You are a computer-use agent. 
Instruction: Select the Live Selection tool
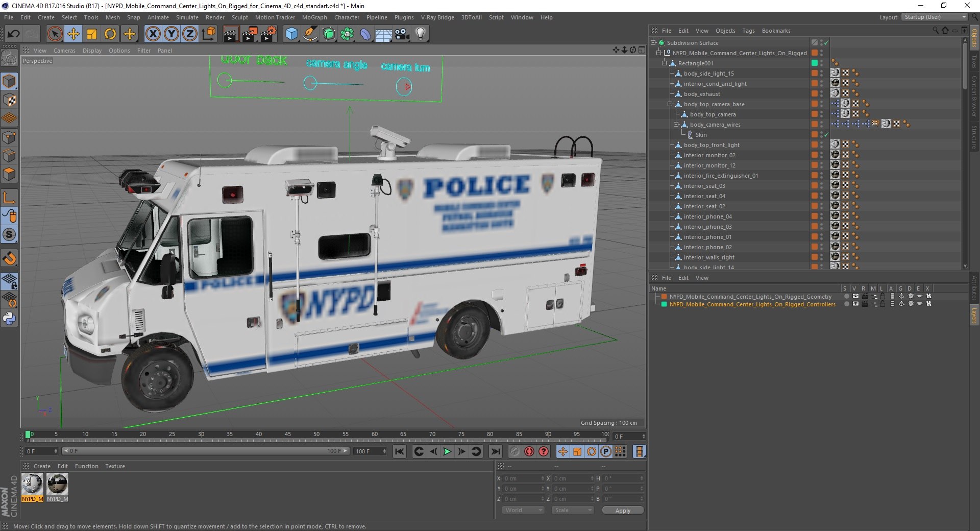tap(55, 34)
